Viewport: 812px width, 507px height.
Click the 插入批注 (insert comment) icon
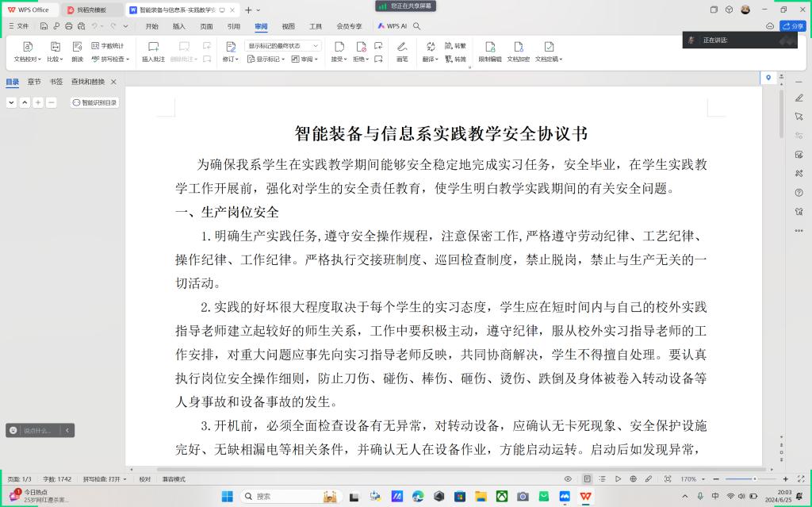[153, 48]
